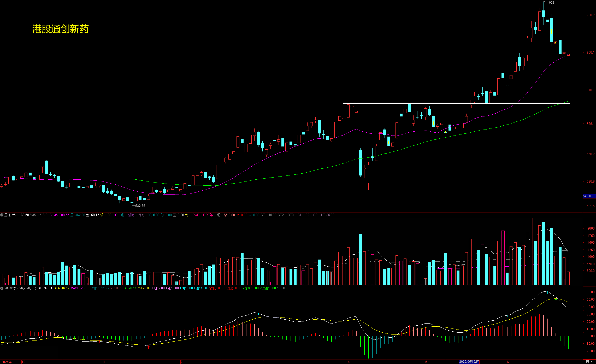The image size is (596, 364).
Task: Select the 均价: 891.29 readout
Action: (x=101, y=288)
